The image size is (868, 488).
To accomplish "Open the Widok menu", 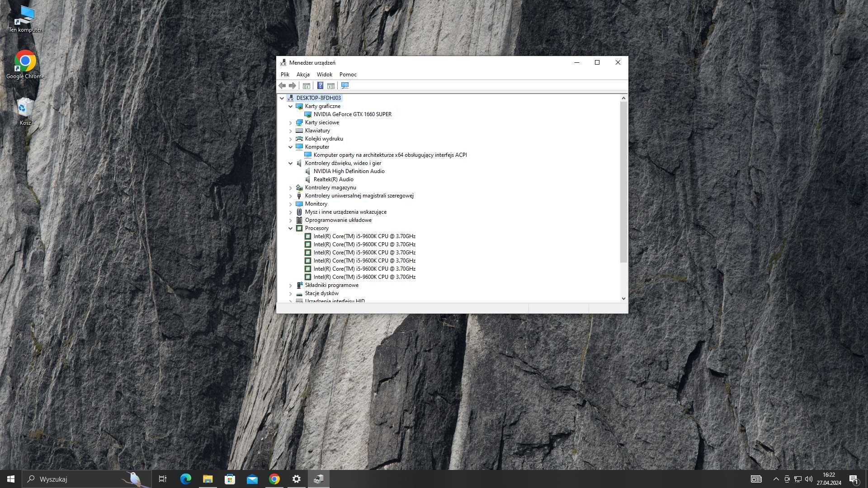I will click(325, 75).
